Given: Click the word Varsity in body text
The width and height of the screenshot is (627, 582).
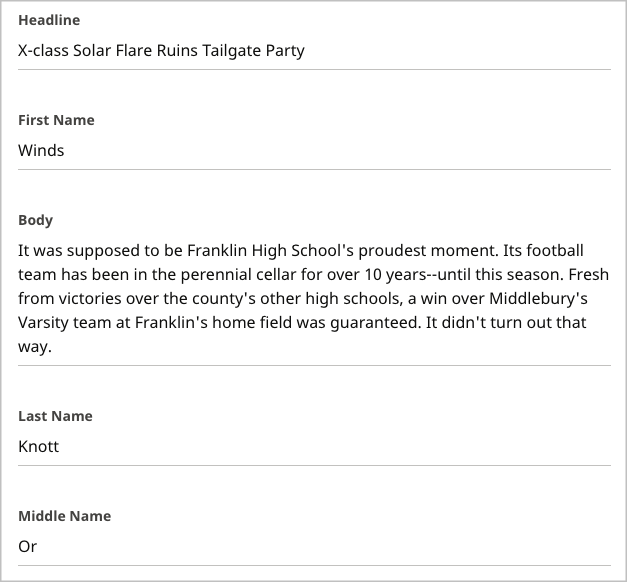Looking at the screenshot, I should (x=46, y=322).
